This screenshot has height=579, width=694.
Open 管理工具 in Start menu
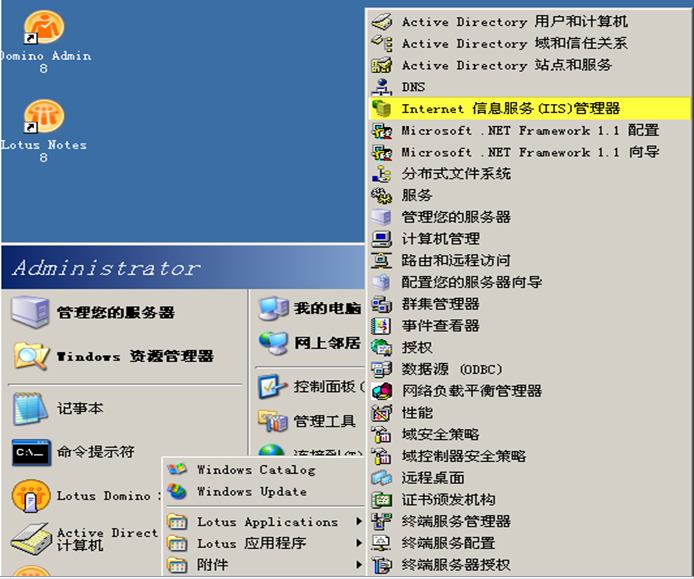[309, 421]
